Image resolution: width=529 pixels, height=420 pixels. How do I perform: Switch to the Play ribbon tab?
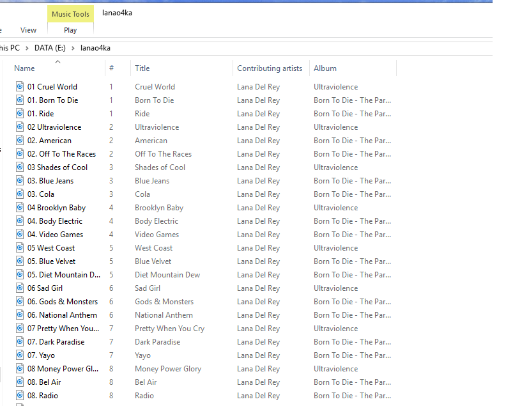(x=70, y=30)
